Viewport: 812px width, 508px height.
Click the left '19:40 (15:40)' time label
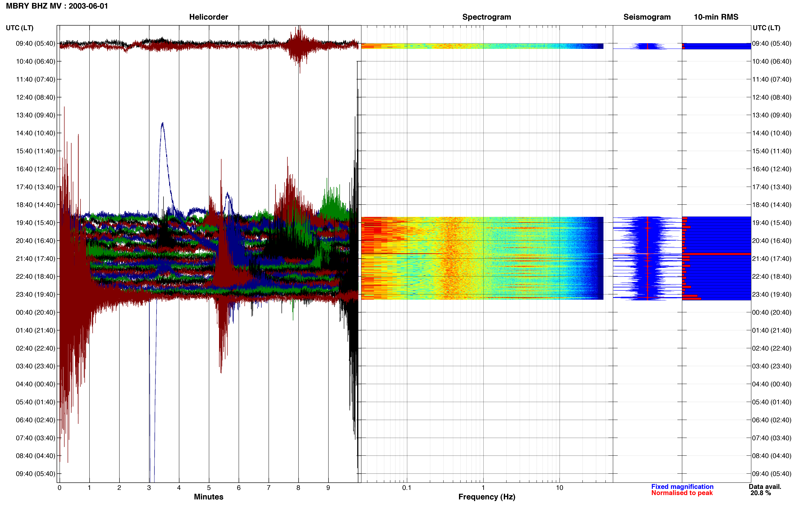coord(36,223)
